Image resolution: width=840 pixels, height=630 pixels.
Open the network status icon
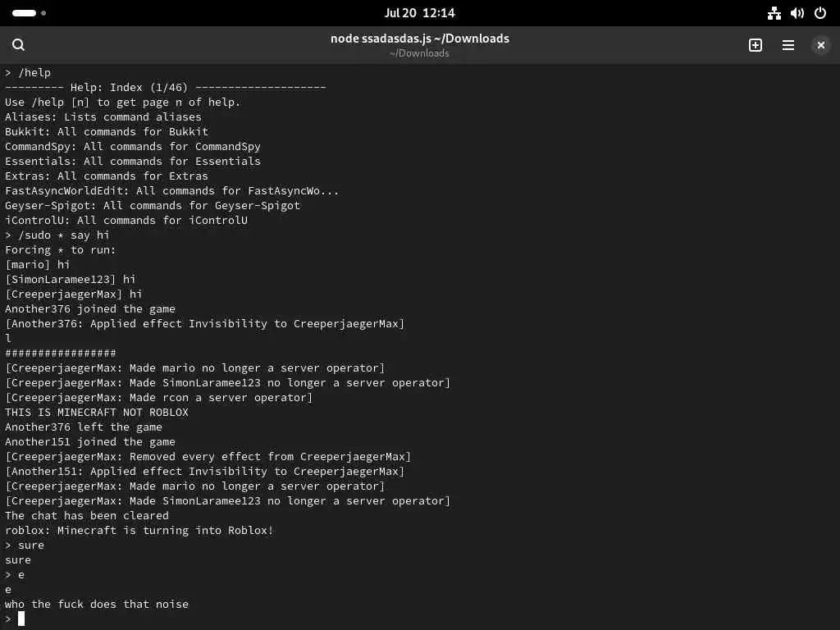coord(774,13)
